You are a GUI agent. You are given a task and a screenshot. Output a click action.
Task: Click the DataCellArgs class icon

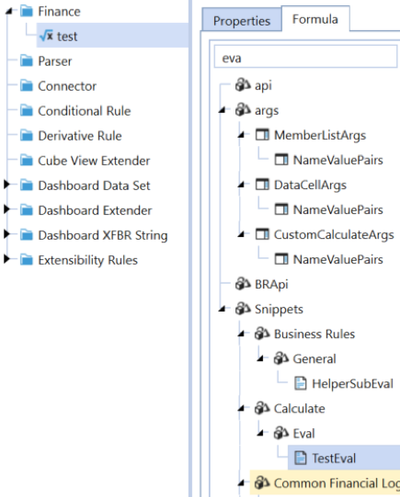click(x=262, y=184)
